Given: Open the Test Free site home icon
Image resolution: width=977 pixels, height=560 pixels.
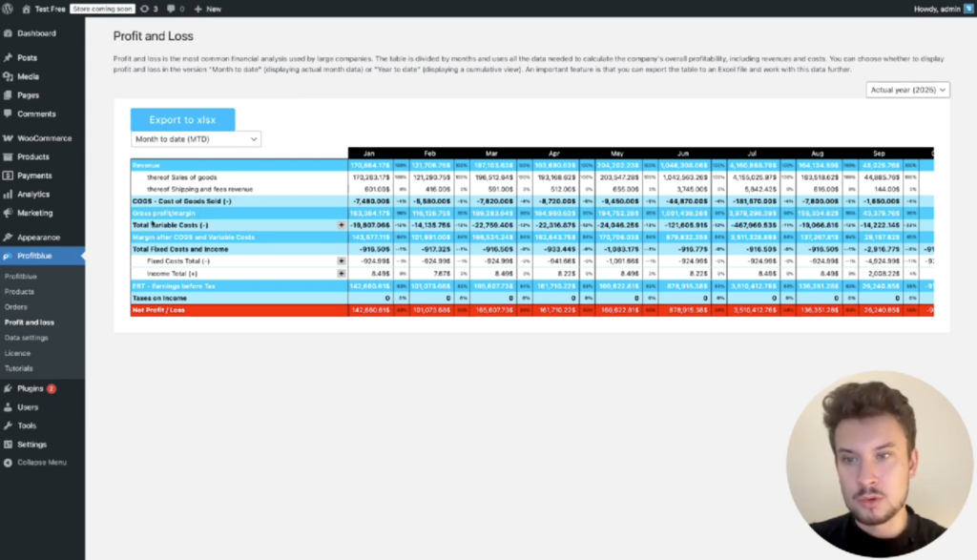Looking at the screenshot, I should (x=27, y=9).
